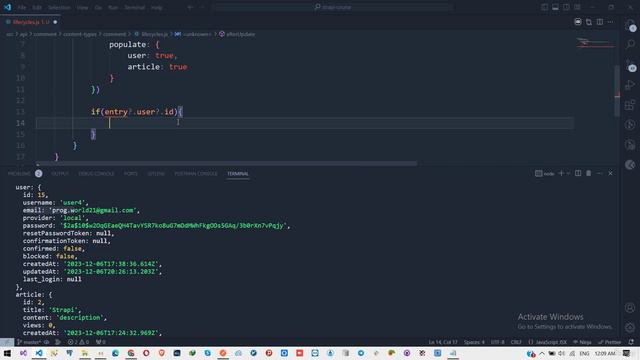Click UTF-8 encoding in status bar
The width and height of the screenshot is (640, 360).
point(498,342)
